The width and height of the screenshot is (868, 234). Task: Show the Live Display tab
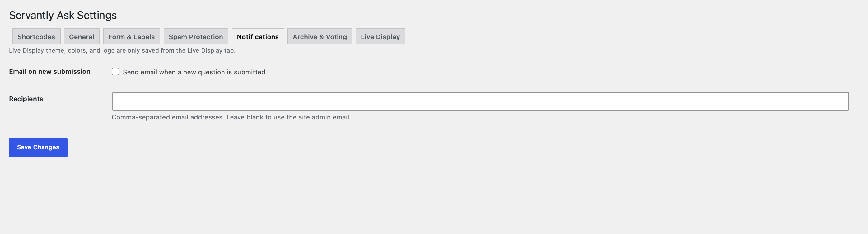point(380,36)
